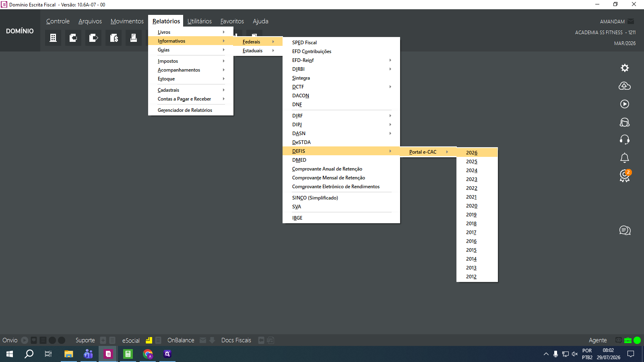Screen dimensions: 644x362
Task: Click the Onvio play icon in status bar
Action: pyautogui.click(x=25, y=340)
